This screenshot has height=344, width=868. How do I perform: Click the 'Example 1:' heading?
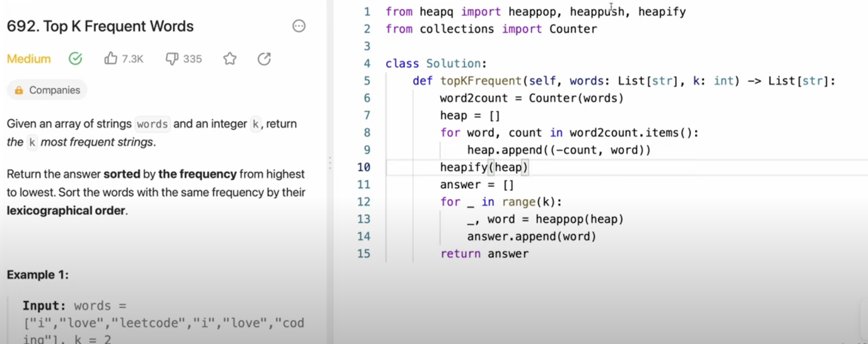point(38,274)
